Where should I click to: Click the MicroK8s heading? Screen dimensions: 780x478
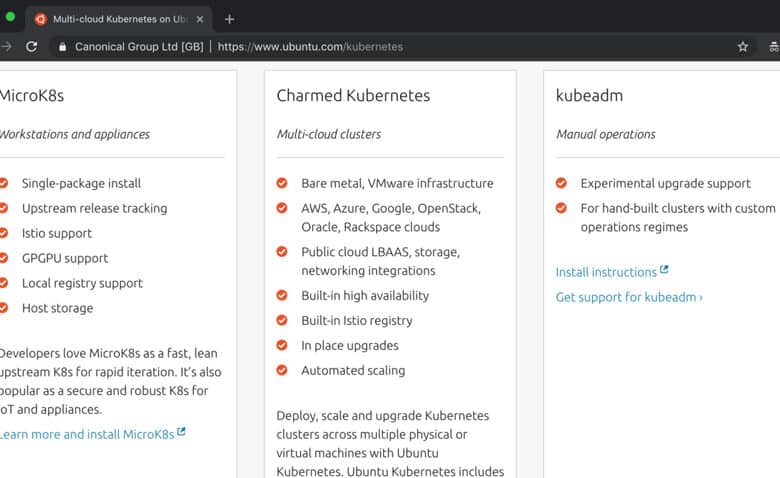(32, 96)
